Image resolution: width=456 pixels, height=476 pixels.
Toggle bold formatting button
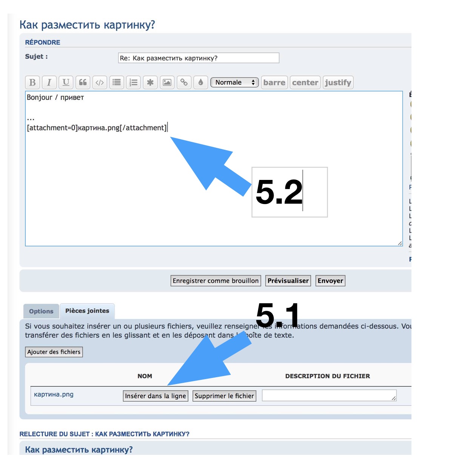tap(32, 83)
